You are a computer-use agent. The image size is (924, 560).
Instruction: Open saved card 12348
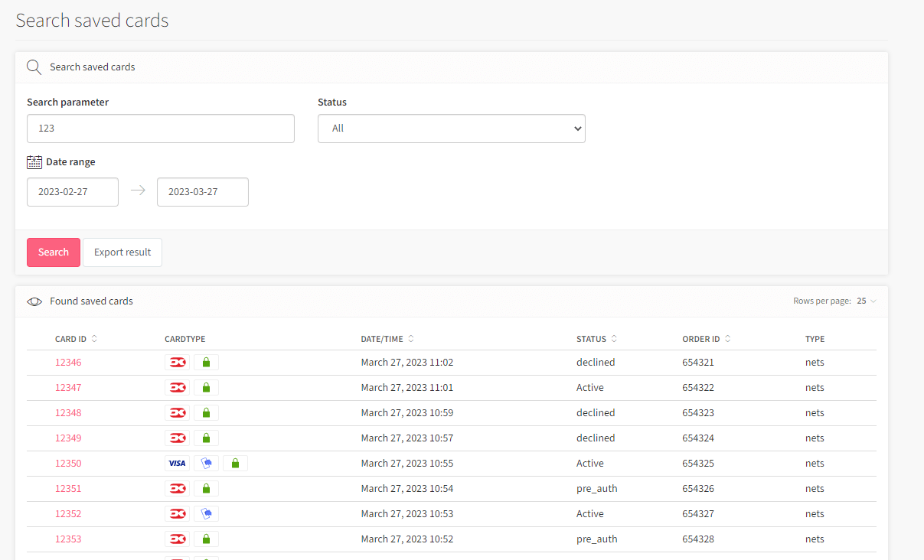(68, 412)
